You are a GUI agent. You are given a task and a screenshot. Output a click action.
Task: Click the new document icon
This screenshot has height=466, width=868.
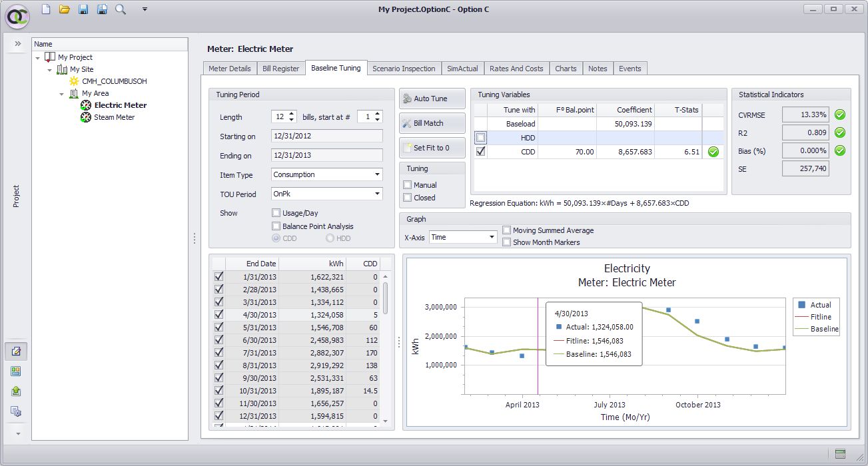(45, 9)
